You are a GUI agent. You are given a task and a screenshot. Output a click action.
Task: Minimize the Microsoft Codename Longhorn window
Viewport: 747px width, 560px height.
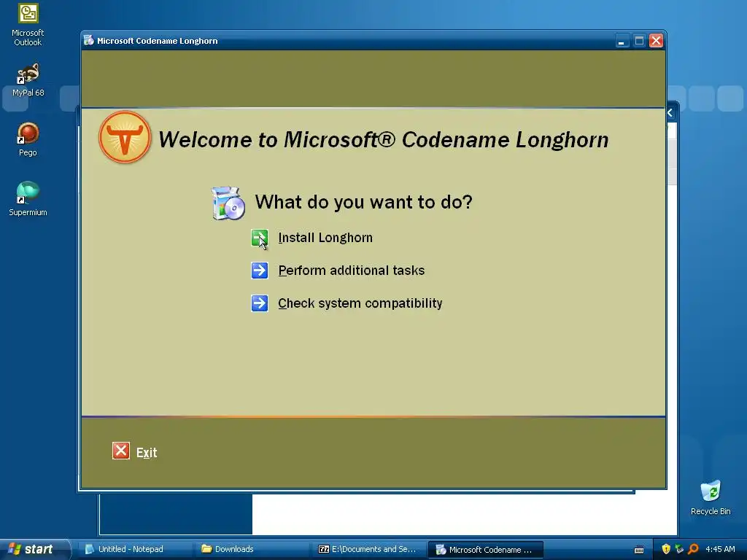click(x=622, y=41)
